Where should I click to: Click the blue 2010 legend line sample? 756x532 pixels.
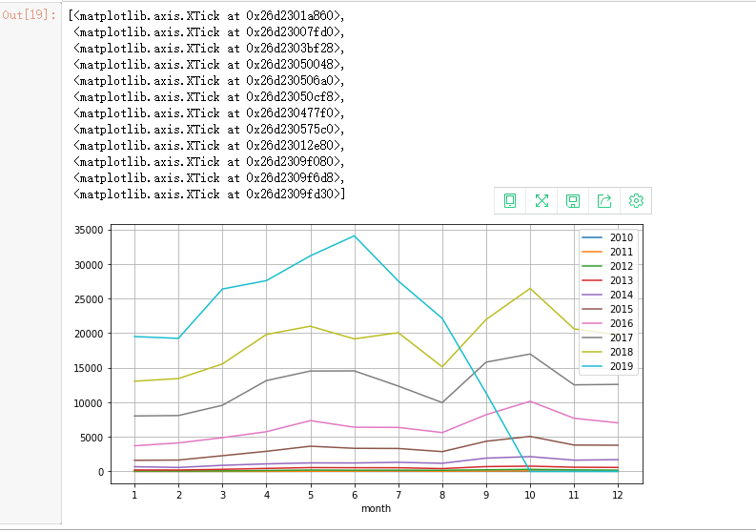(x=592, y=237)
